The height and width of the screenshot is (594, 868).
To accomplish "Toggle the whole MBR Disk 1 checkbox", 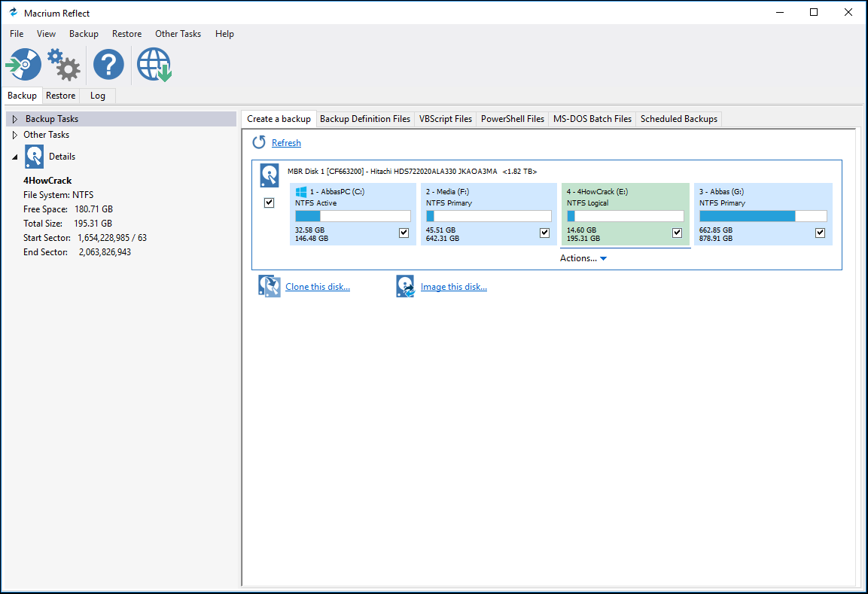I will click(269, 203).
